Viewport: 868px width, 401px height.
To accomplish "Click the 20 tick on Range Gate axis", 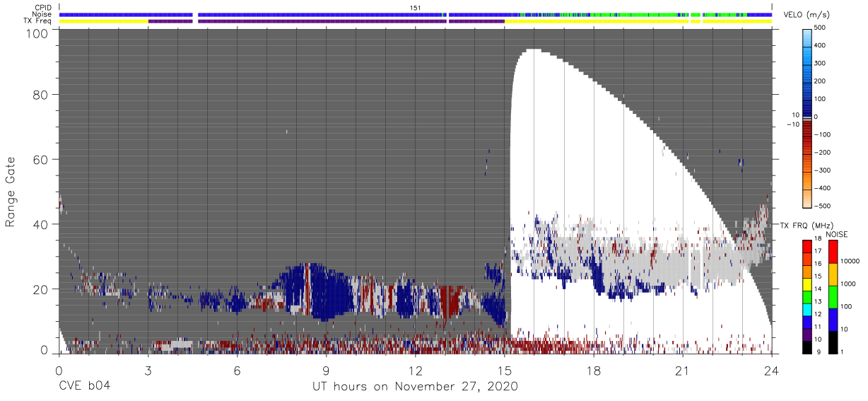I will 40,289.
